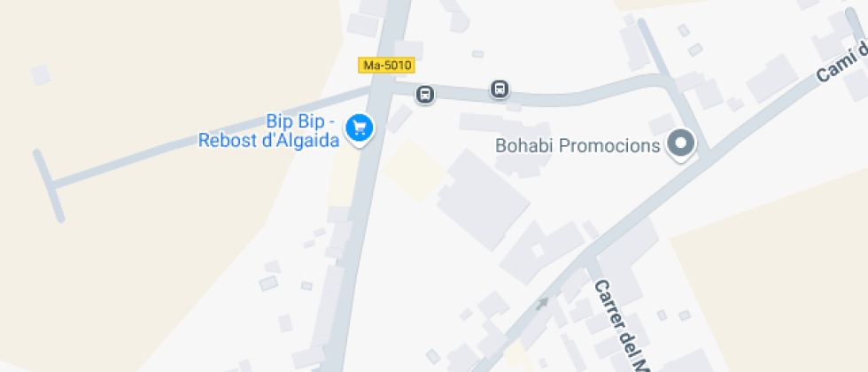Click the large gray building in map center
The height and width of the screenshot is (372, 868).
tap(483, 199)
